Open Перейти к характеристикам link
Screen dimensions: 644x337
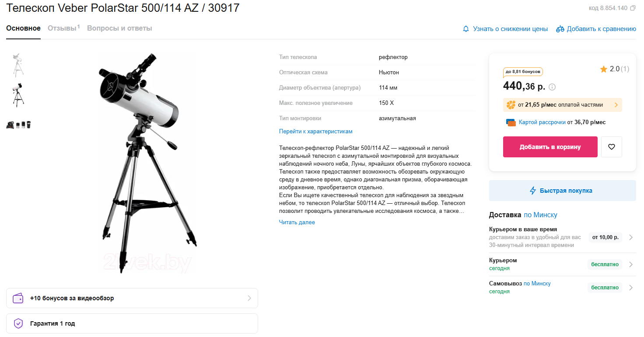[316, 132]
